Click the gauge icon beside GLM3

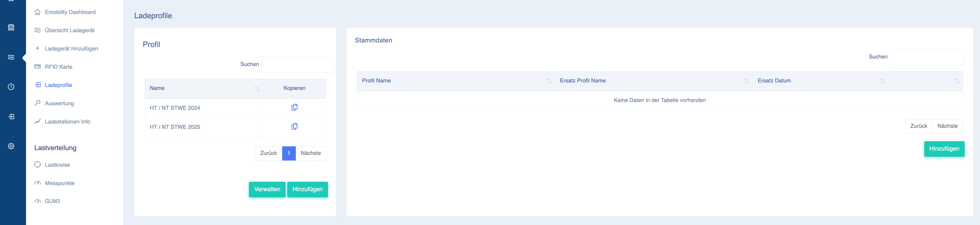[37, 201]
